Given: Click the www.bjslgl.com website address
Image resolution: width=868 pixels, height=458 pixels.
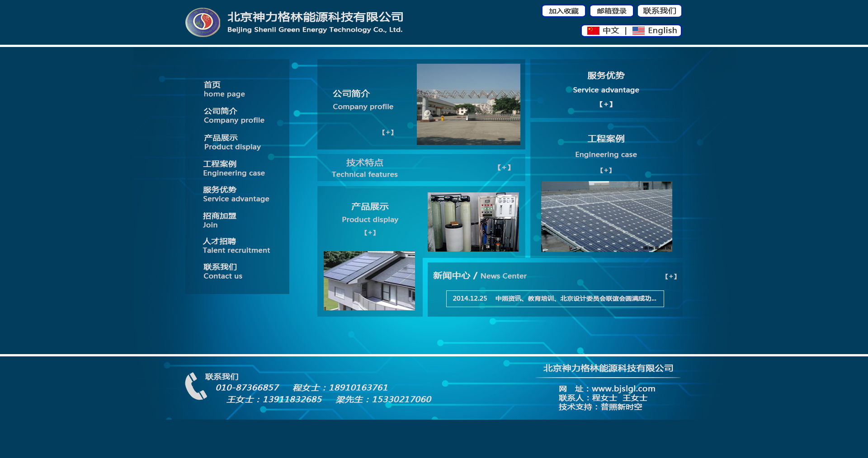Looking at the screenshot, I should (623, 388).
